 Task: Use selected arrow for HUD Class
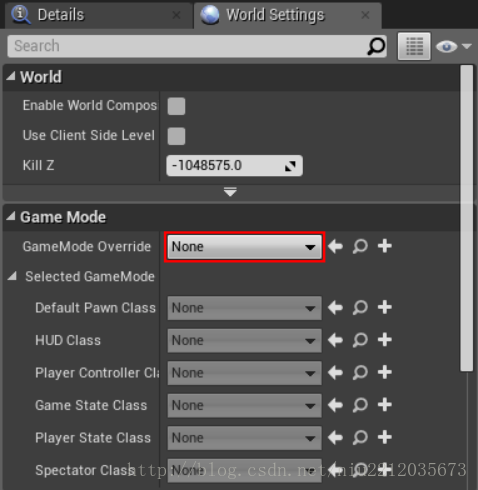(x=335, y=340)
